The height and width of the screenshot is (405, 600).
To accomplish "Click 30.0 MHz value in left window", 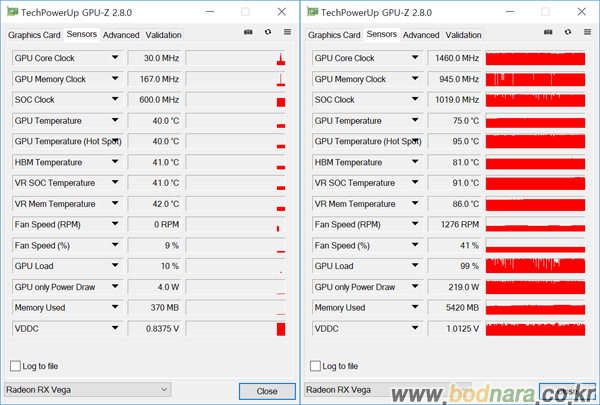I will pyautogui.click(x=154, y=58).
